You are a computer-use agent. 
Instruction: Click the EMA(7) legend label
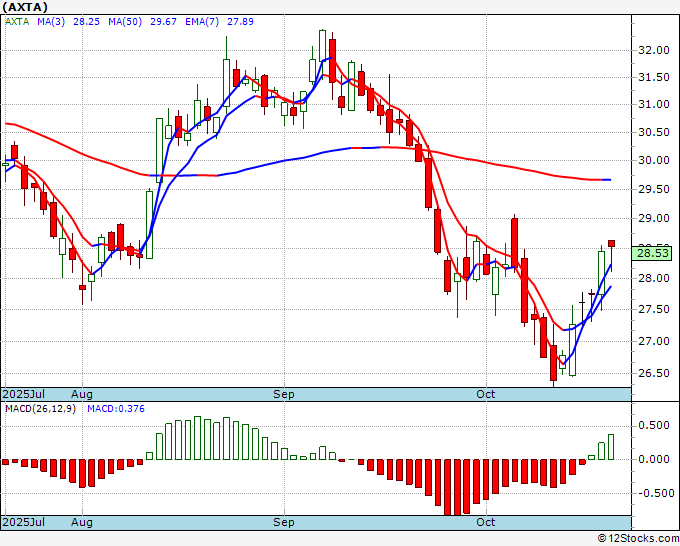202,22
